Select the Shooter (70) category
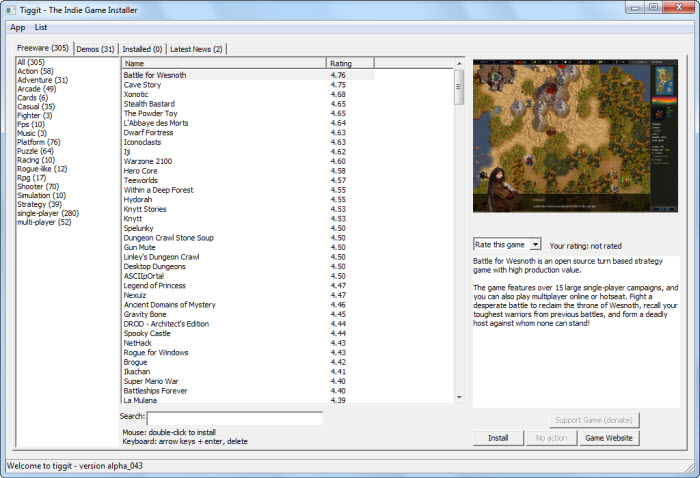 tap(38, 187)
